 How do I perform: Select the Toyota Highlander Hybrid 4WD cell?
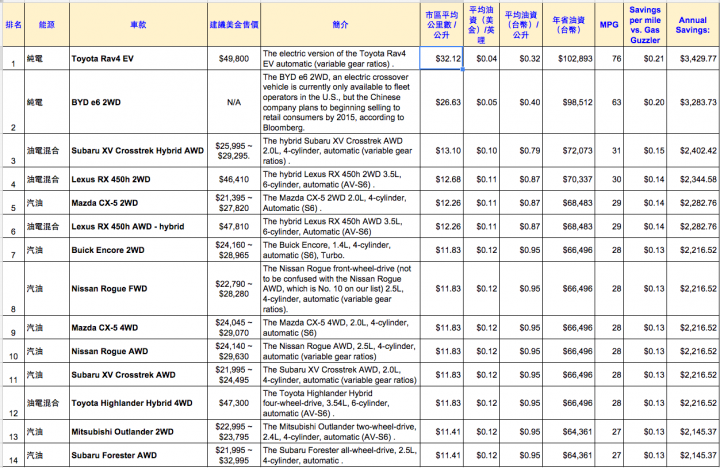tap(138, 403)
